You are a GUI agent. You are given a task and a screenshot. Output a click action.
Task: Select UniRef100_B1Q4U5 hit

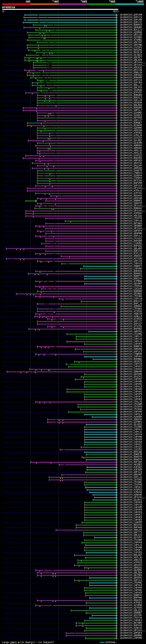click(x=131, y=125)
